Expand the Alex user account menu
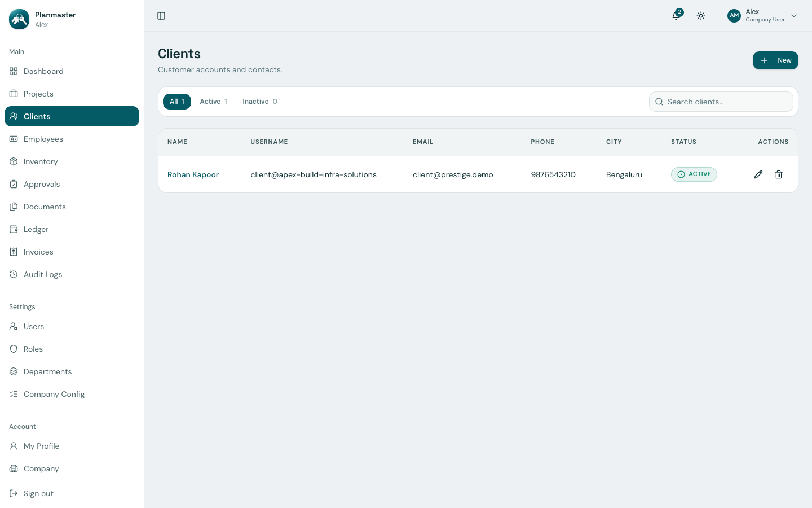This screenshot has width=812, height=508. pos(762,16)
